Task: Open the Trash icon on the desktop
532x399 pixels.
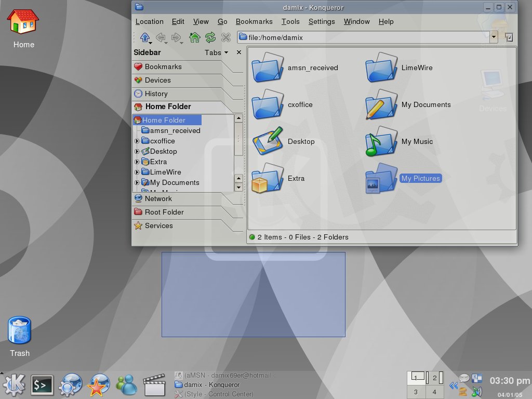Action: [19, 330]
